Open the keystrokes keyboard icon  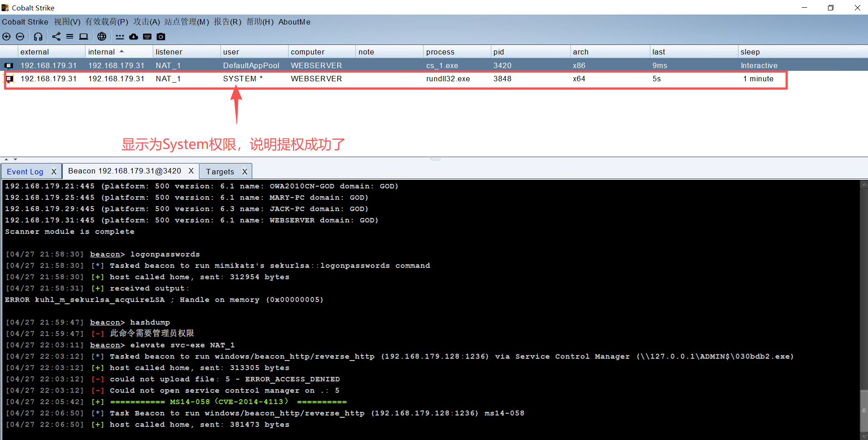(x=147, y=37)
